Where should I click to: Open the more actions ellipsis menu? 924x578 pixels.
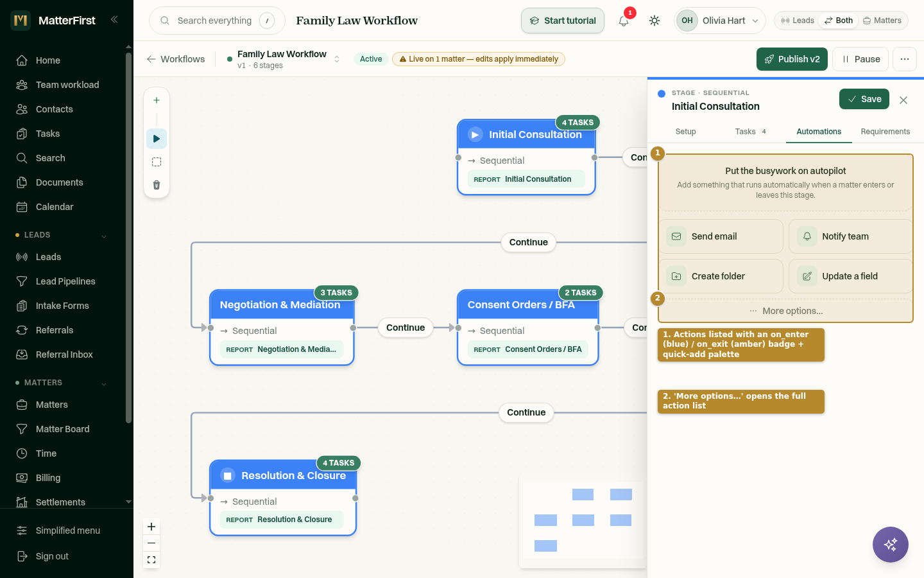905,59
